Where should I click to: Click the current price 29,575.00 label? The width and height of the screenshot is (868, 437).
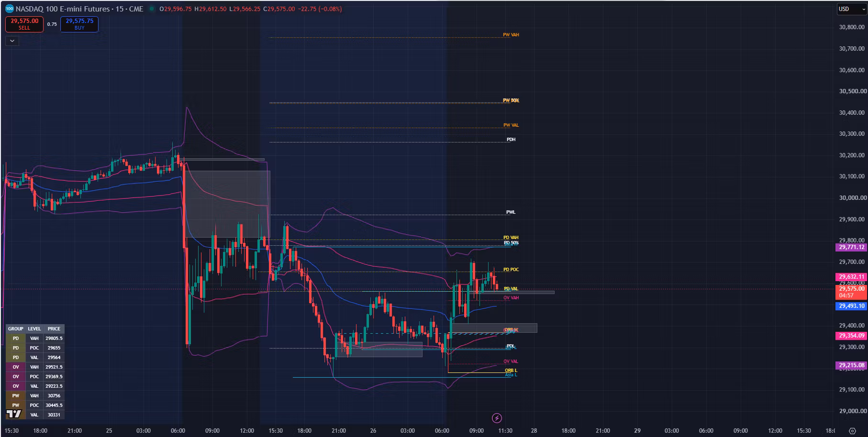tap(852, 289)
